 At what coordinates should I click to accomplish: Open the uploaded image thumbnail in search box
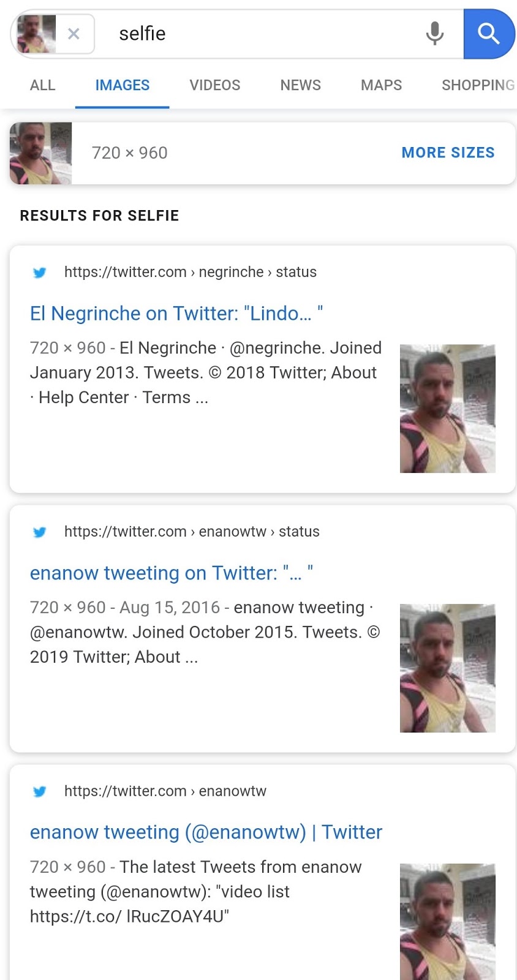[x=36, y=34]
